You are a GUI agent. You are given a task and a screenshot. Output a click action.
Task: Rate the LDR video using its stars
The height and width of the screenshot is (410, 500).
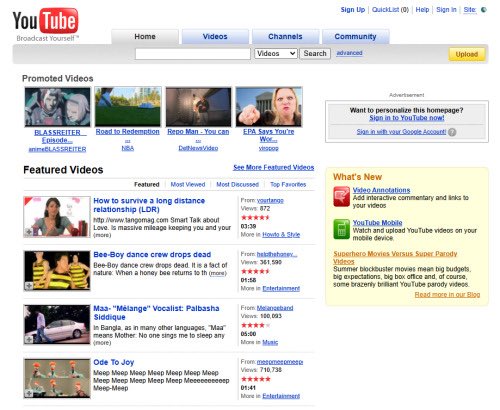(255, 218)
